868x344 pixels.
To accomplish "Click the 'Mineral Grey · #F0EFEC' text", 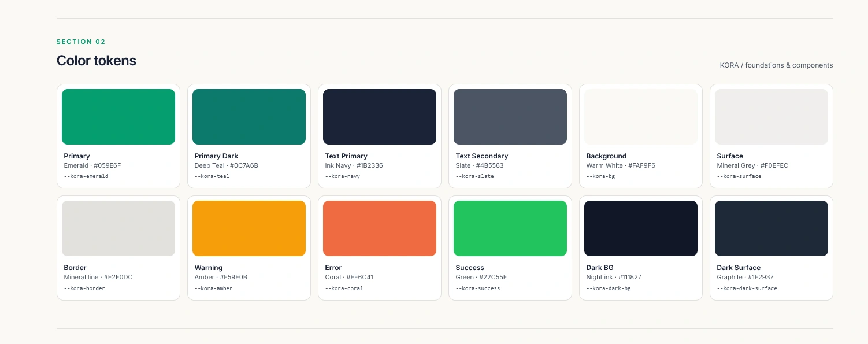I will (x=752, y=165).
